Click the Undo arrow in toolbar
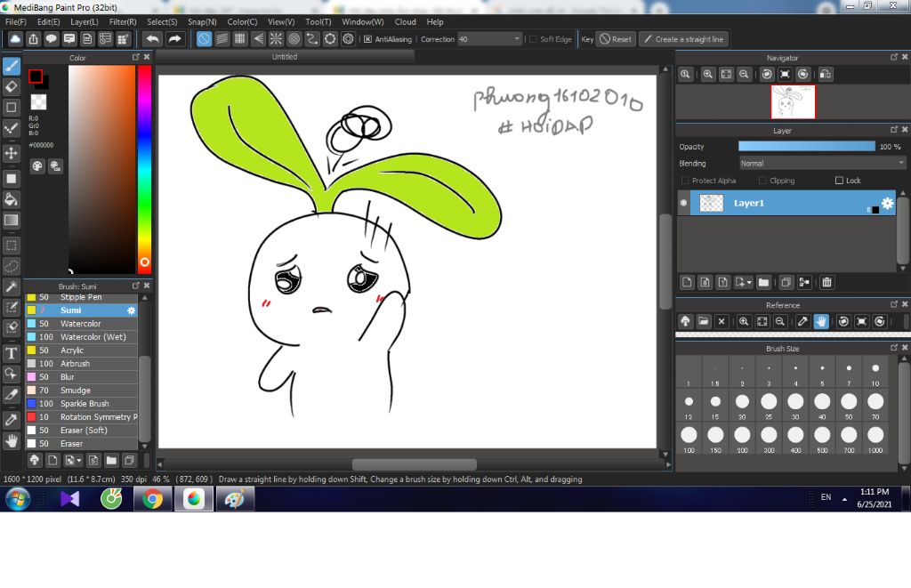The image size is (911, 588). [x=152, y=39]
